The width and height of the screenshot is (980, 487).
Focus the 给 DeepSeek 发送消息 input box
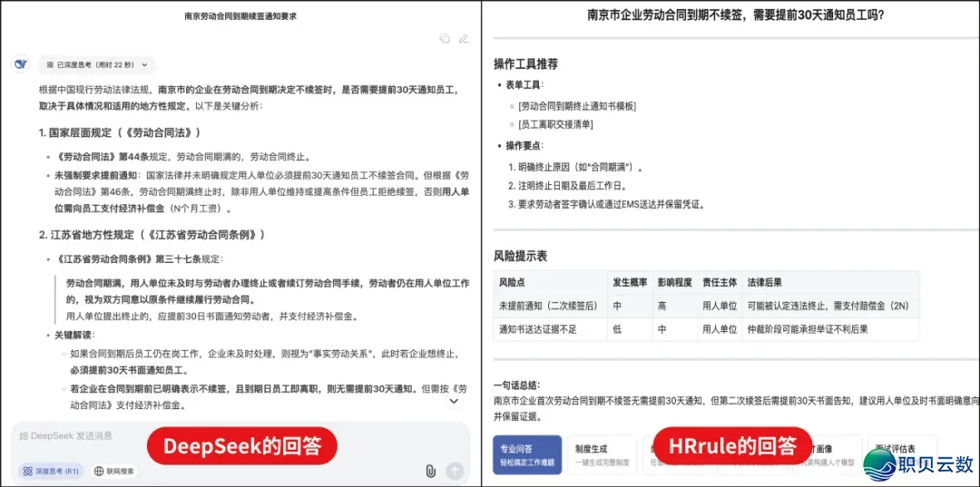click(240, 436)
